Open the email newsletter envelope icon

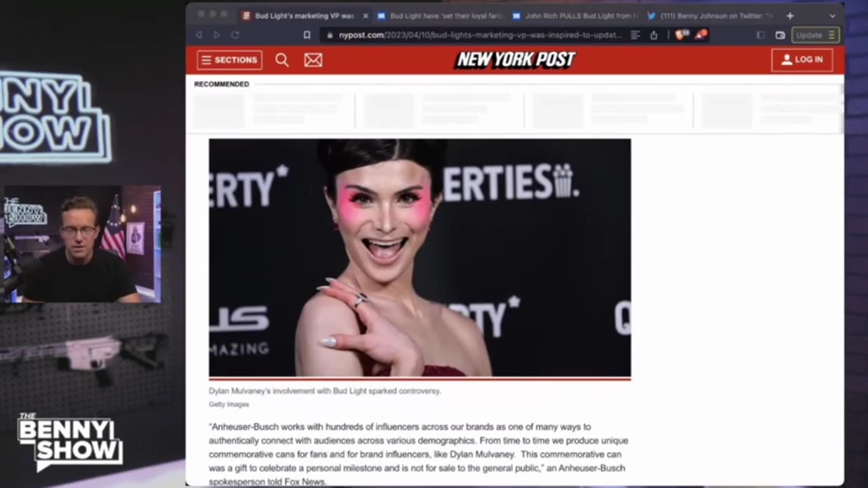pos(313,60)
